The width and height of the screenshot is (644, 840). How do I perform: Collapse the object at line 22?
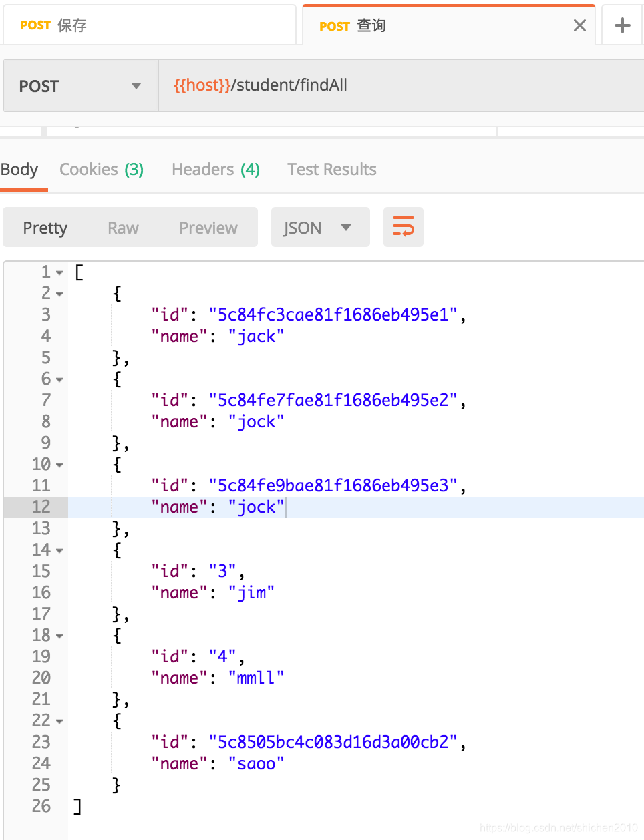[59, 722]
